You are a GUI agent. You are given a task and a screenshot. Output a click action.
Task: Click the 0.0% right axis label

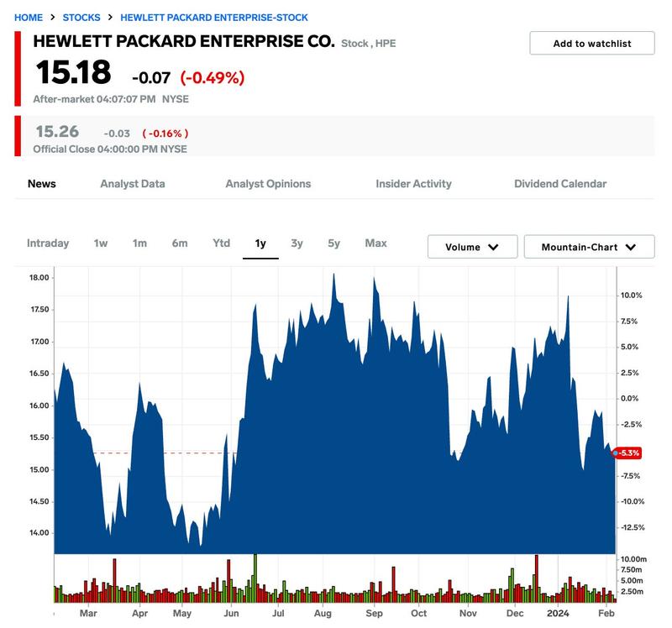tap(629, 399)
